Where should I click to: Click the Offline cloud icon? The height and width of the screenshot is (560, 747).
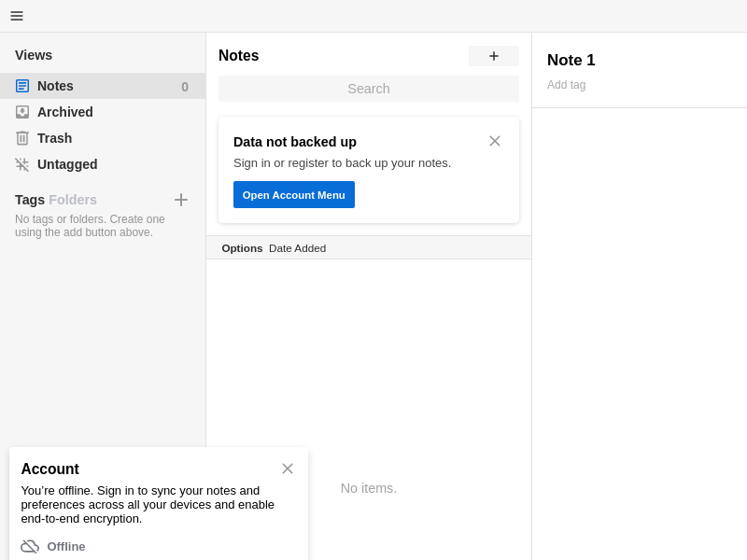click(x=30, y=546)
